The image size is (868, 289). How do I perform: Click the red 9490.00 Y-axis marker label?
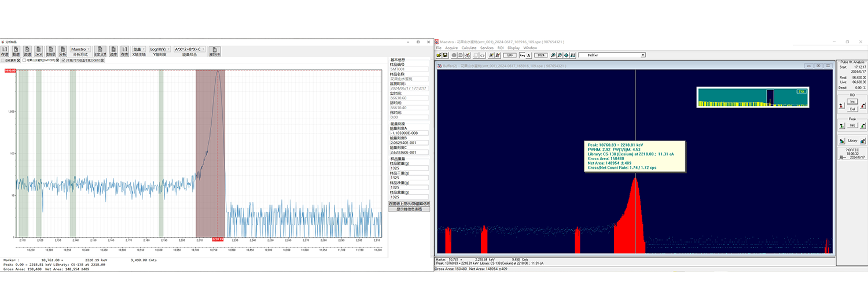click(9, 71)
